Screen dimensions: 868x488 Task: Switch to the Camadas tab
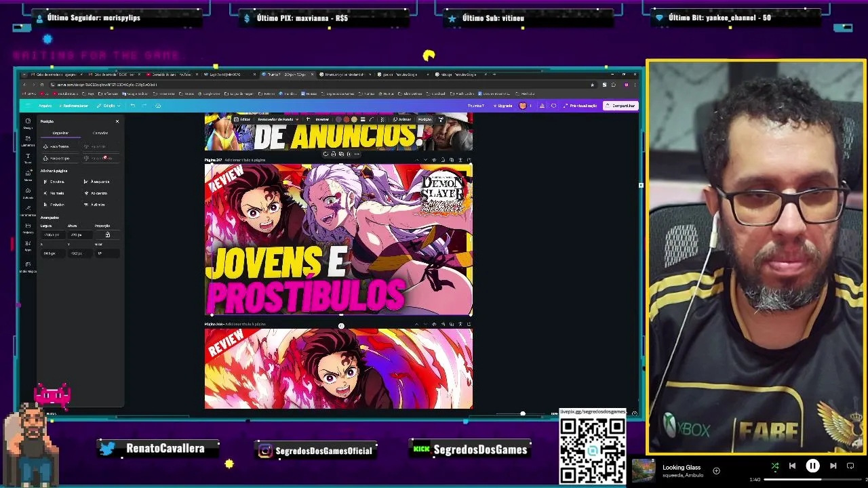[100, 133]
